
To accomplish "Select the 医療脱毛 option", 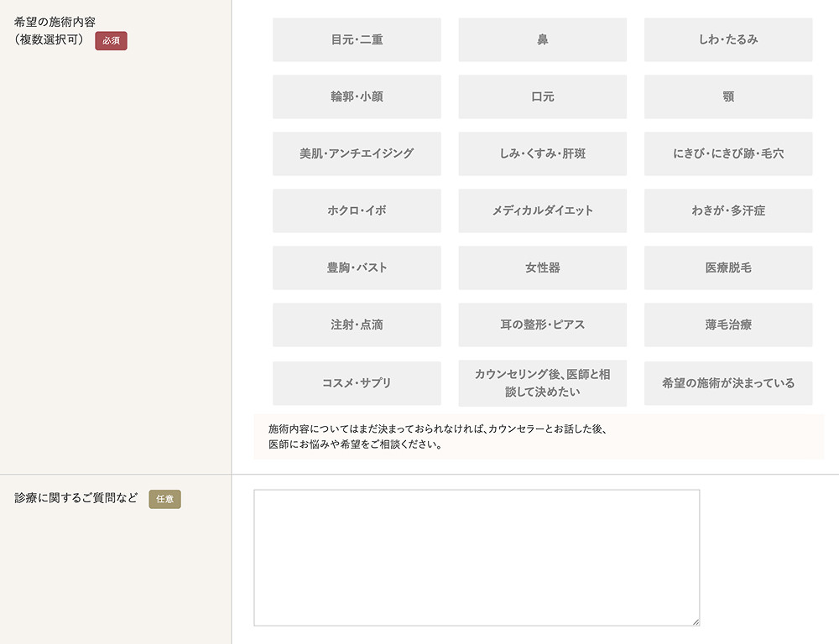I will 728,268.
